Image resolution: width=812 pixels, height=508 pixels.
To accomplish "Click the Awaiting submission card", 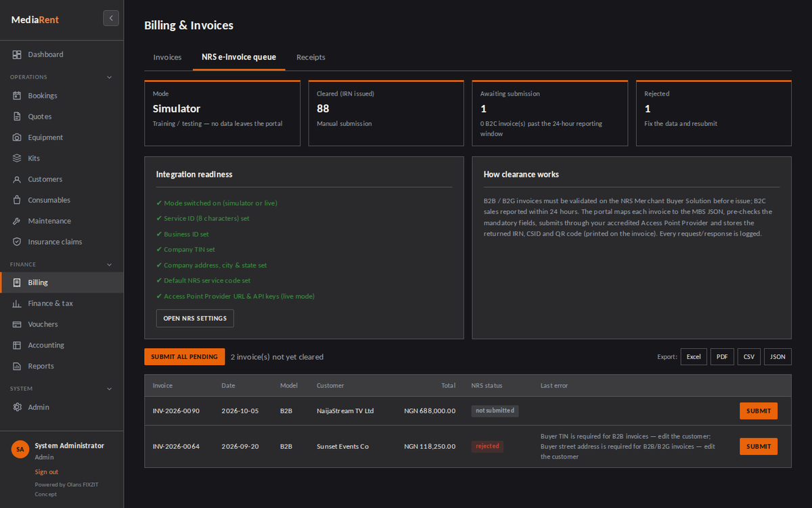I will click(550, 113).
